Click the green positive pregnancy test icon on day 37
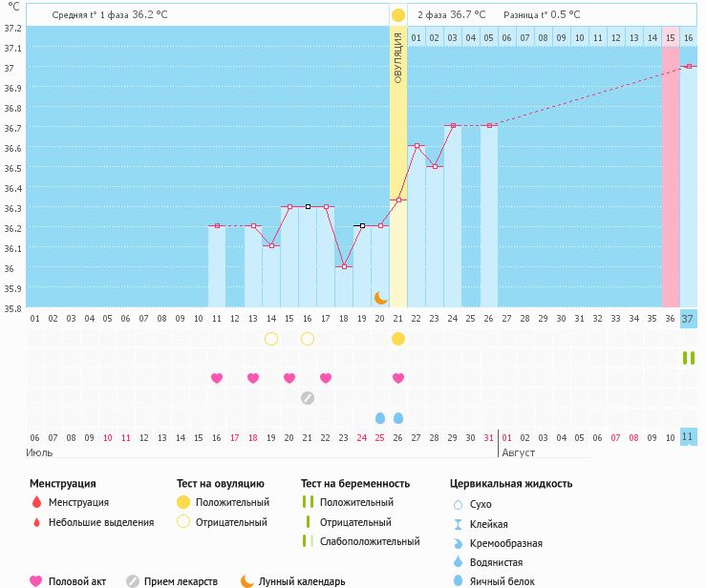The height and width of the screenshot is (588, 706). (688, 358)
